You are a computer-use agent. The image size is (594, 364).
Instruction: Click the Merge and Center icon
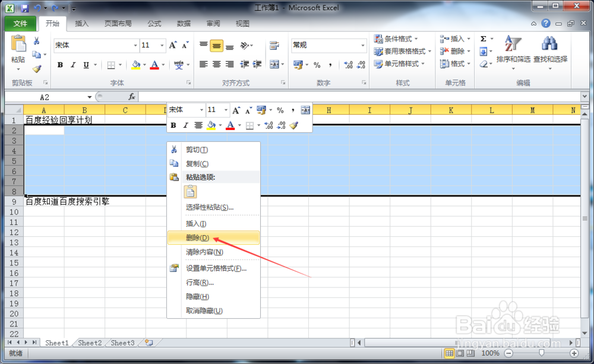[x=274, y=64]
